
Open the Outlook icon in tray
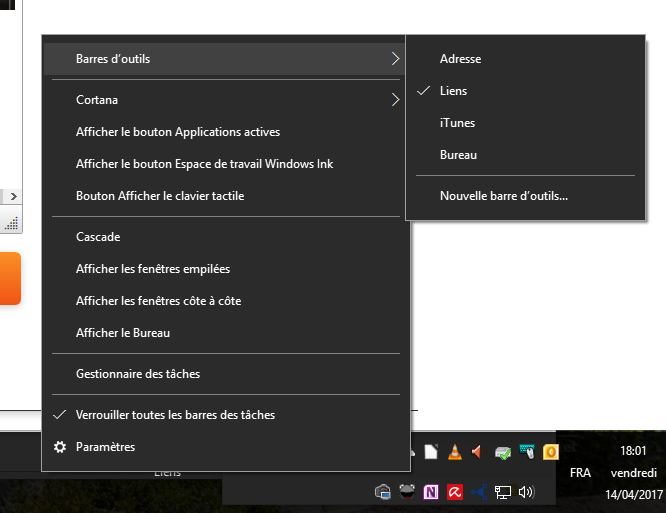pyautogui.click(x=550, y=452)
